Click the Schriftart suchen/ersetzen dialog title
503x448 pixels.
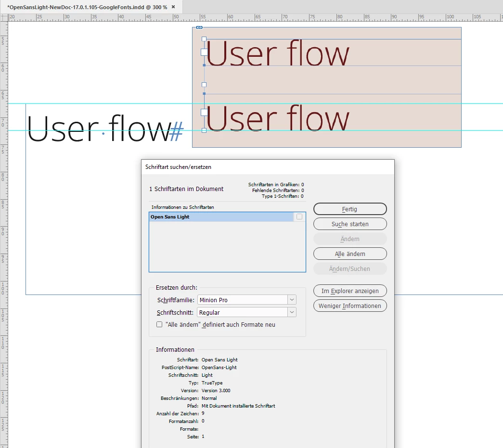(178, 167)
